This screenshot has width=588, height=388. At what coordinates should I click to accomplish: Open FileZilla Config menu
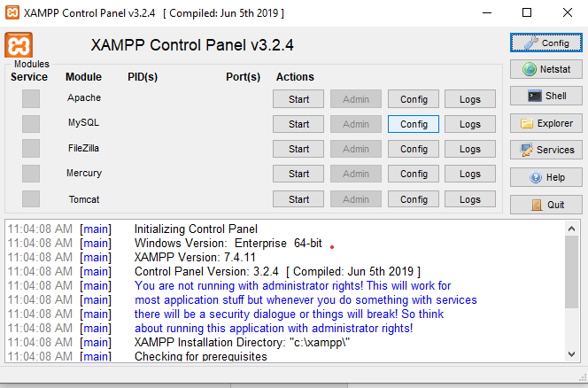tap(414, 149)
